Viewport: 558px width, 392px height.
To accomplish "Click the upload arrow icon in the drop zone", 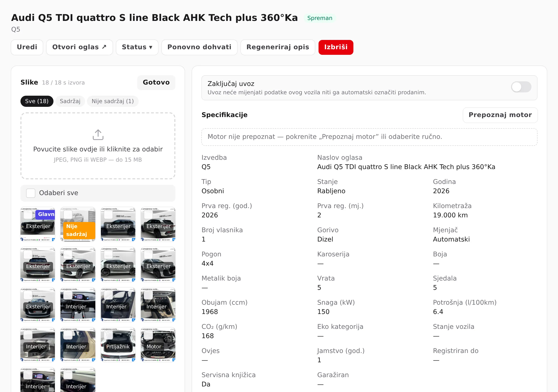I will coord(98,135).
